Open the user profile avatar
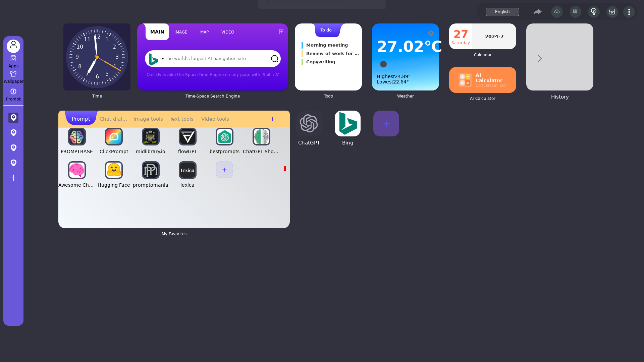Viewport: 644px width, 362px height. coord(13,46)
